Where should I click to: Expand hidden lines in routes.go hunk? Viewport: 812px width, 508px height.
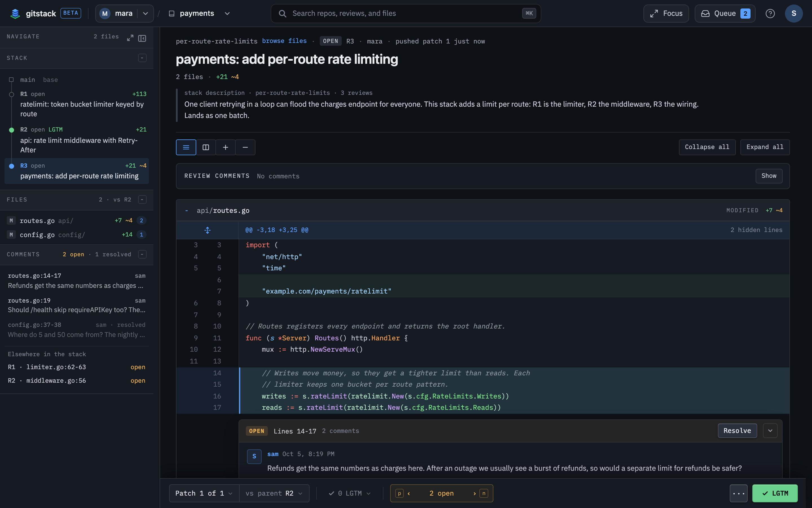207,230
